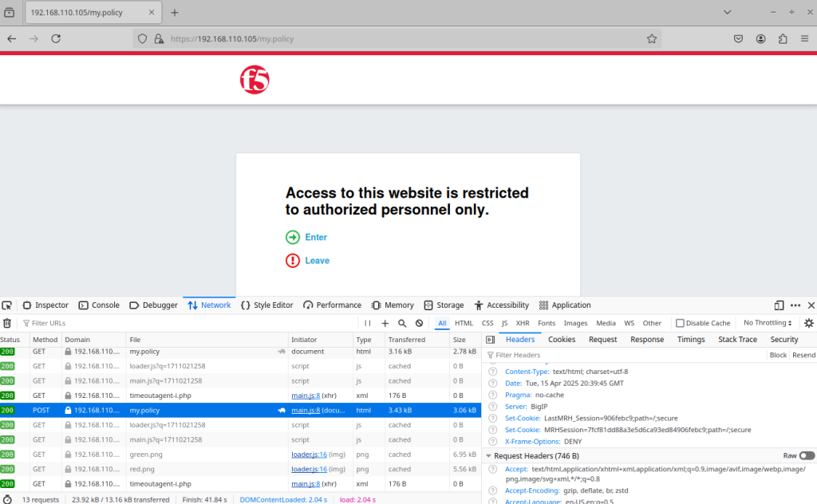Open the Firefox extensions icon

point(783,38)
